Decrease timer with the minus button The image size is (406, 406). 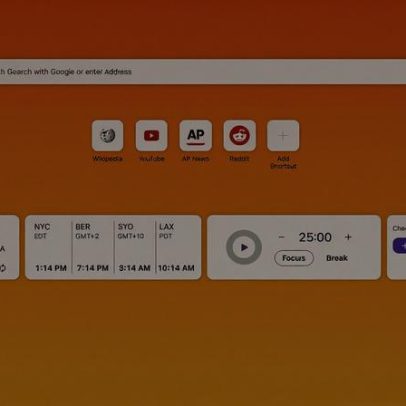(x=281, y=237)
